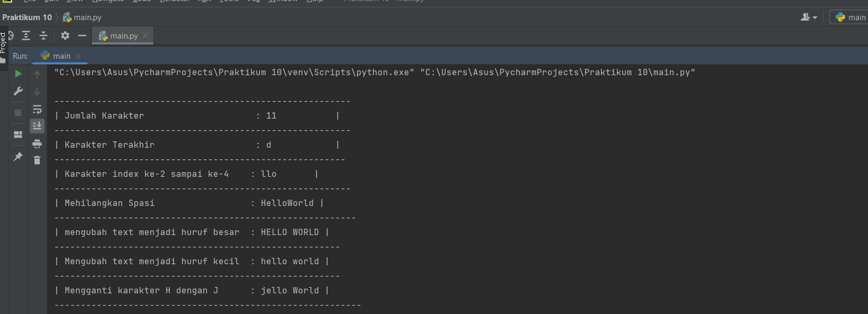Print the console output with the printer icon
Viewport: 868px width, 314px height.
click(x=37, y=143)
